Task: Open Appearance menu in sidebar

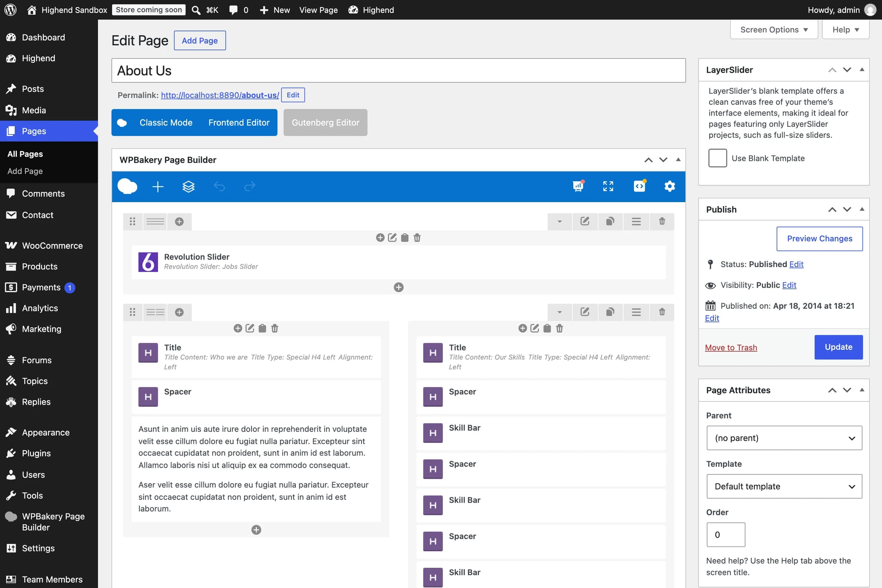Action: click(49, 433)
